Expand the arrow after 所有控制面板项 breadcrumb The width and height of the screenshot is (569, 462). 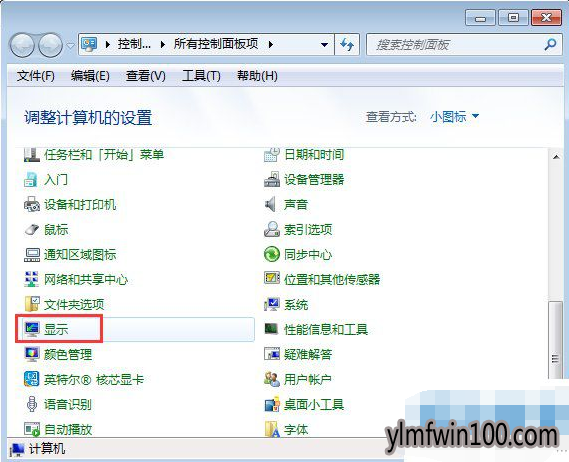pos(271,45)
